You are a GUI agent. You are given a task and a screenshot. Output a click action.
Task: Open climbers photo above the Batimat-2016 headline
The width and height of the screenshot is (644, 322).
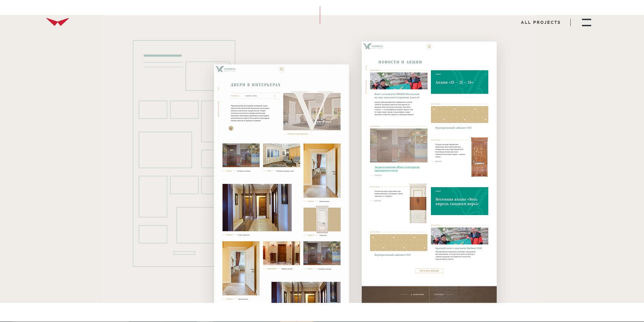pyautogui.click(x=460, y=236)
